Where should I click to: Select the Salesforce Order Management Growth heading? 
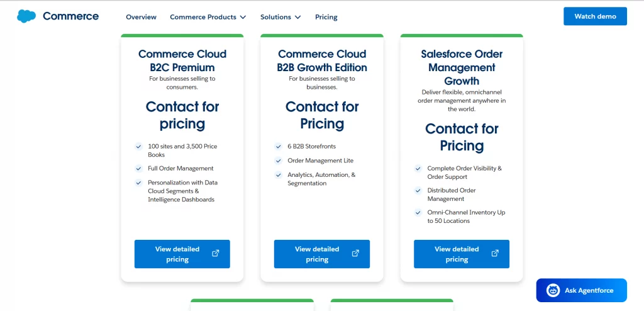462,67
